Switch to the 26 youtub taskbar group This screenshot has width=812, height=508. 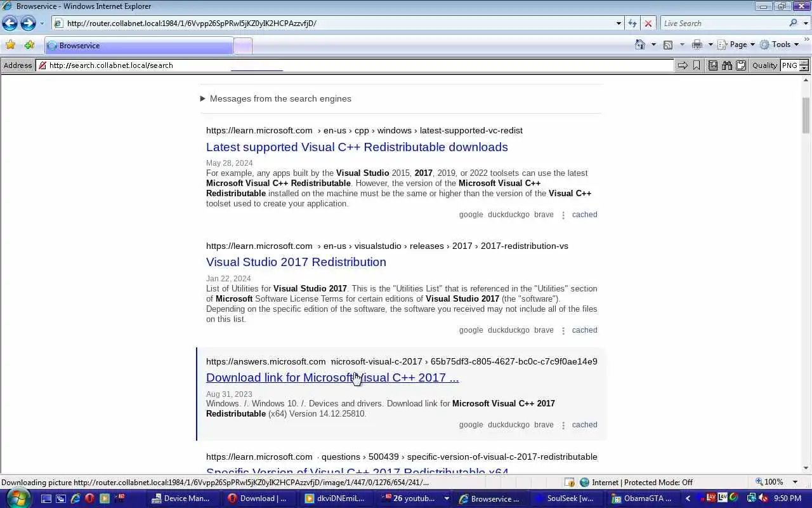[x=415, y=498]
